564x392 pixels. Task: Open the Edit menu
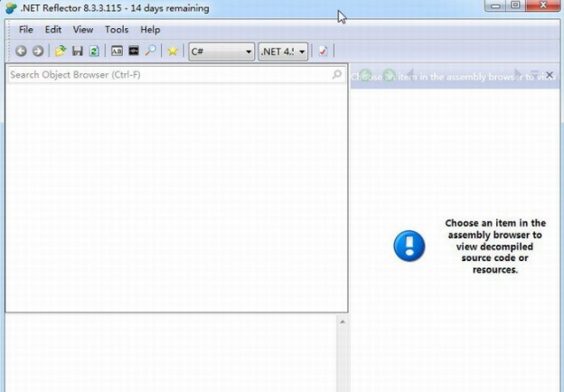52,30
